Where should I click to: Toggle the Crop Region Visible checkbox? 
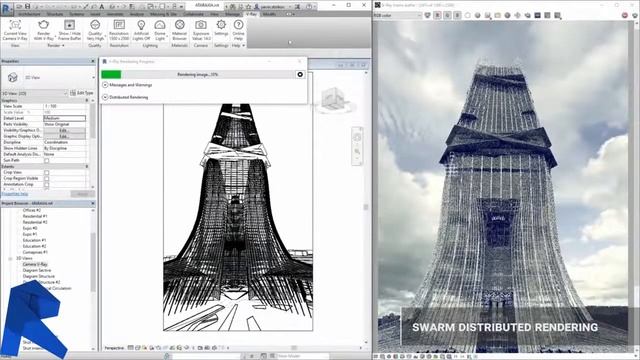click(x=47, y=178)
